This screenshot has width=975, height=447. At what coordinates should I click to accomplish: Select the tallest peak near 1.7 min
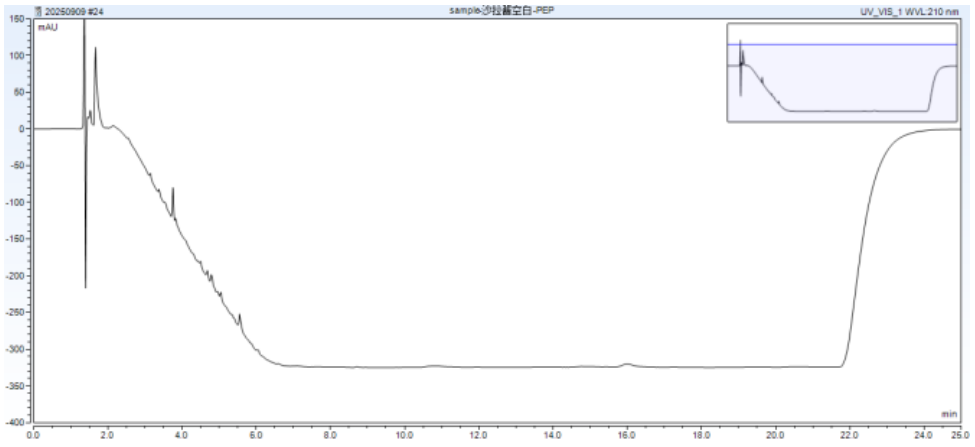[x=96, y=49]
